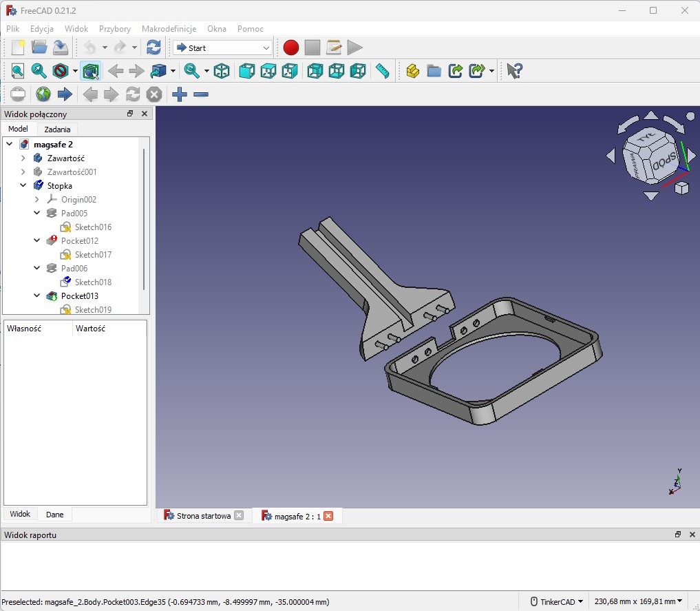This screenshot has height=611, width=700.
Task: Click the refresh recompute icon
Action: 153,48
